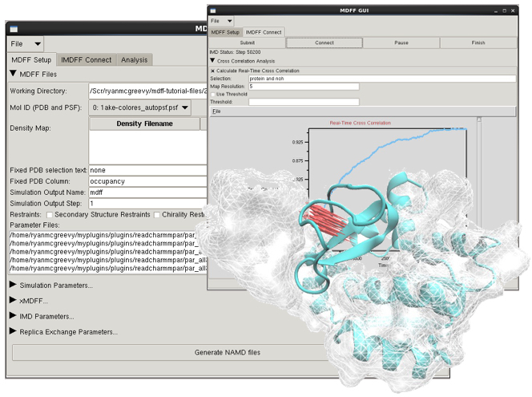Open Mol ID dropdown 1ake-colores_autopsf.psf
This screenshot has width=532, height=397.
pyautogui.click(x=140, y=107)
